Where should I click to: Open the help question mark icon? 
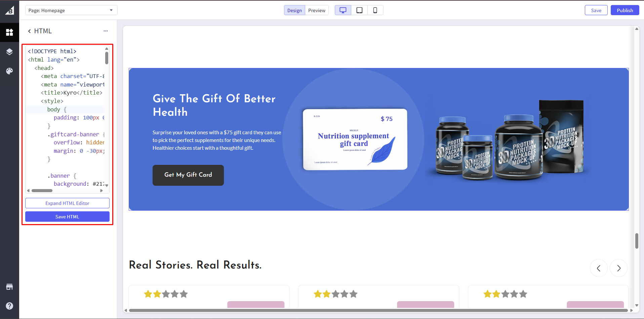click(9, 306)
